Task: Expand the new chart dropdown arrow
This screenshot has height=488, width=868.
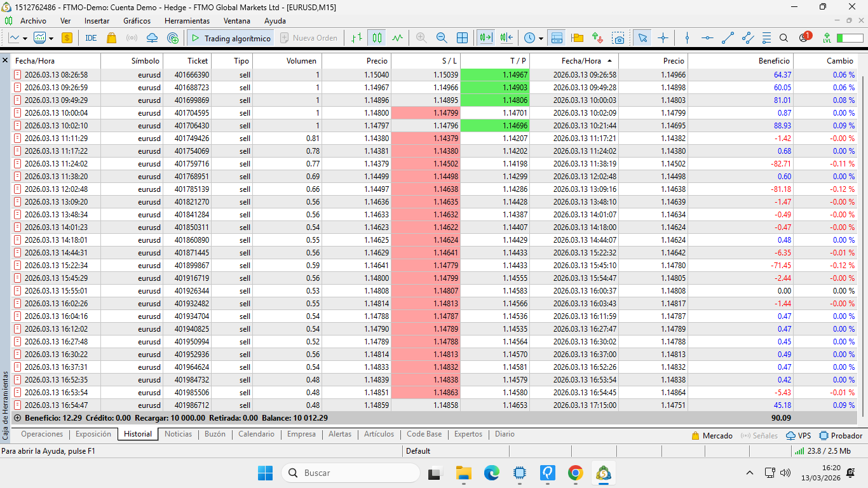Action: [x=25, y=38]
